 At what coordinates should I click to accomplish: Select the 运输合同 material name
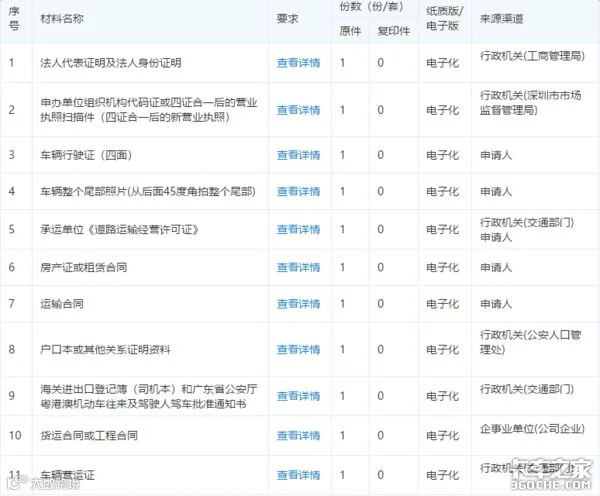62,304
